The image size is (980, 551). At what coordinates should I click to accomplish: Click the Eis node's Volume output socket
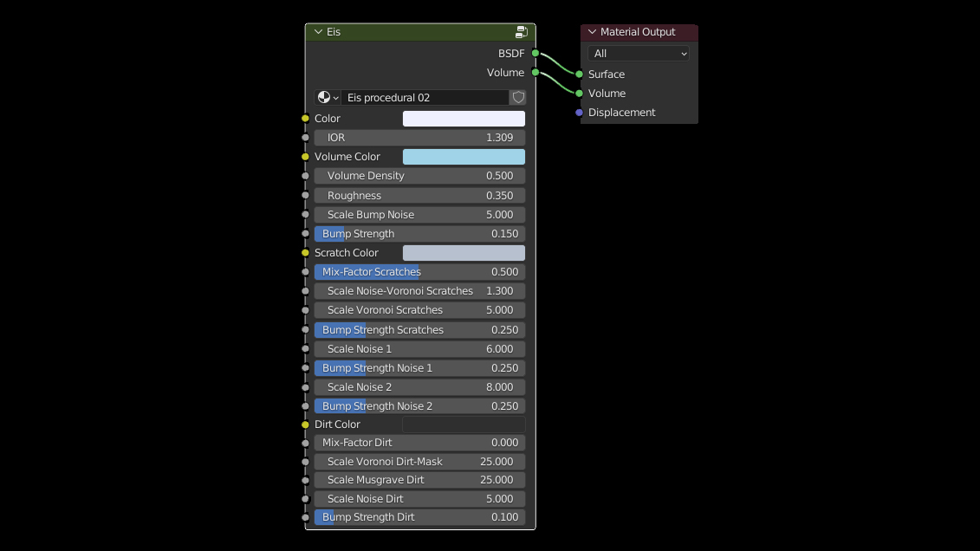(535, 73)
